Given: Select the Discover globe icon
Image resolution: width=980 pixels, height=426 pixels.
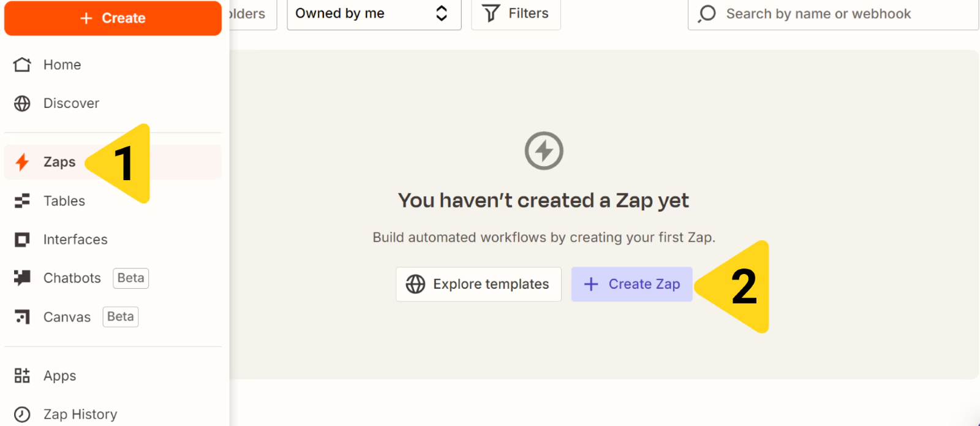Looking at the screenshot, I should click(x=22, y=103).
